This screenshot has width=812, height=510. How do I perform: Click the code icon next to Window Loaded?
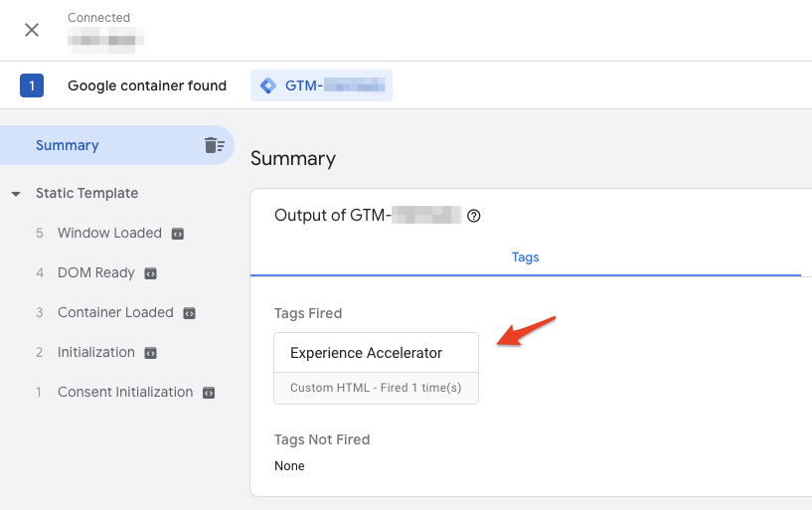tap(178, 234)
